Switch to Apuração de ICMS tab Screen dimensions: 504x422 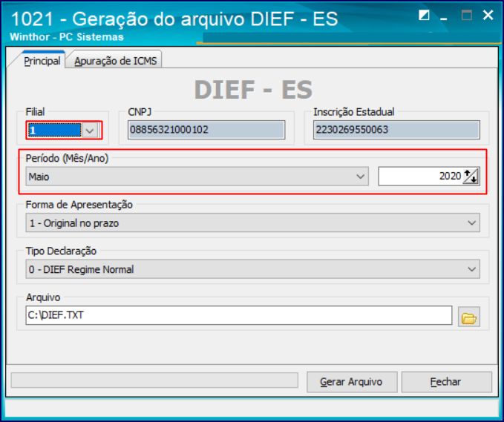tap(115, 60)
